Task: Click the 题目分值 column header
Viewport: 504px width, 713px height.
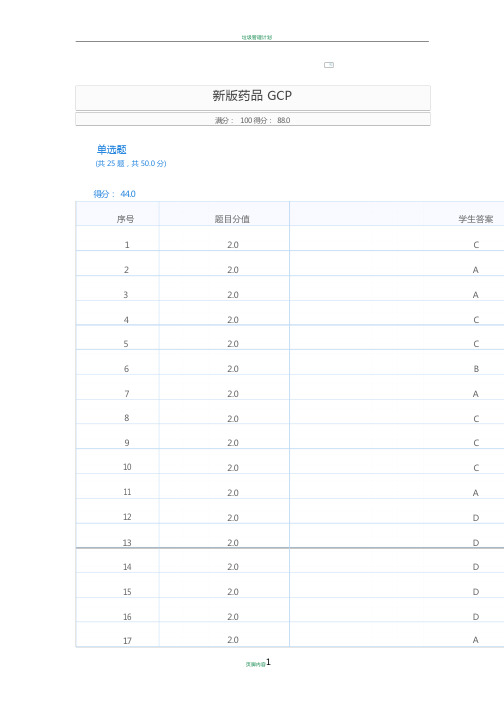Action: 232,219
